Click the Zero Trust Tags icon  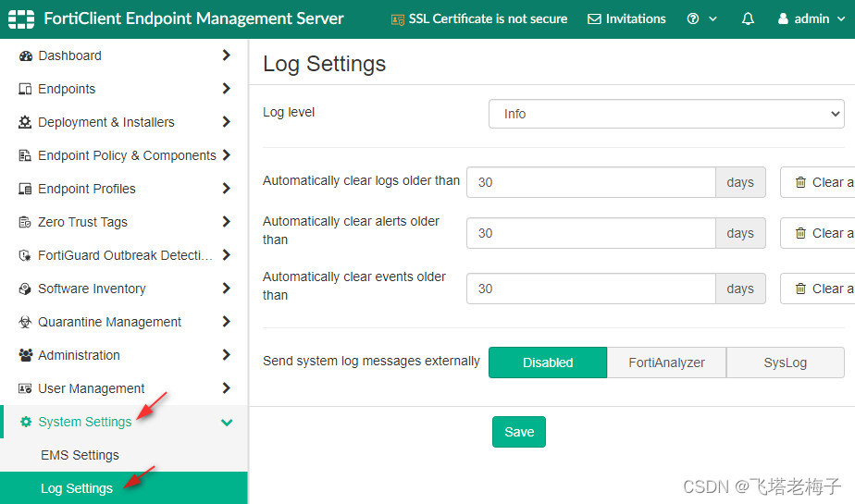pyautogui.click(x=25, y=222)
